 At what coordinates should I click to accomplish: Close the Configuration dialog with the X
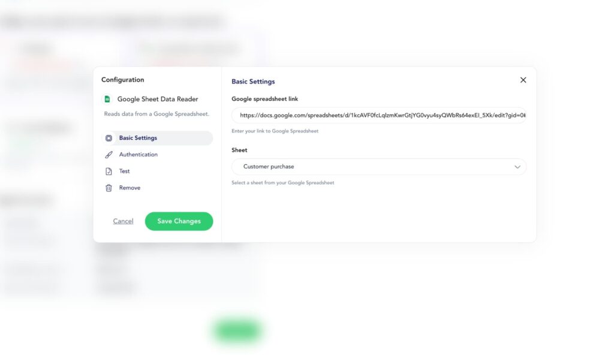522,79
